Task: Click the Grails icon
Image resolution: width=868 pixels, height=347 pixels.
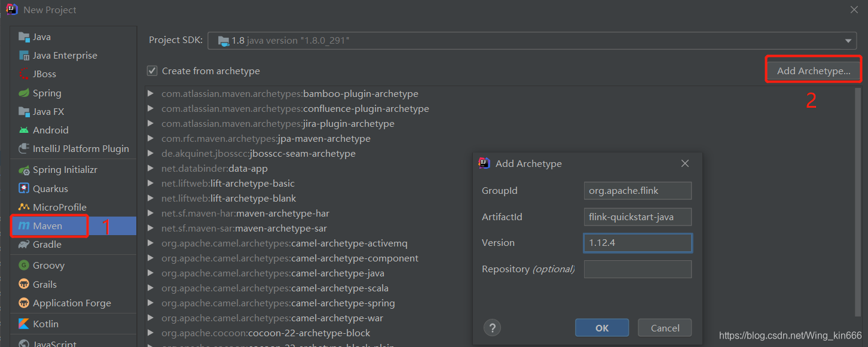Action: [24, 284]
